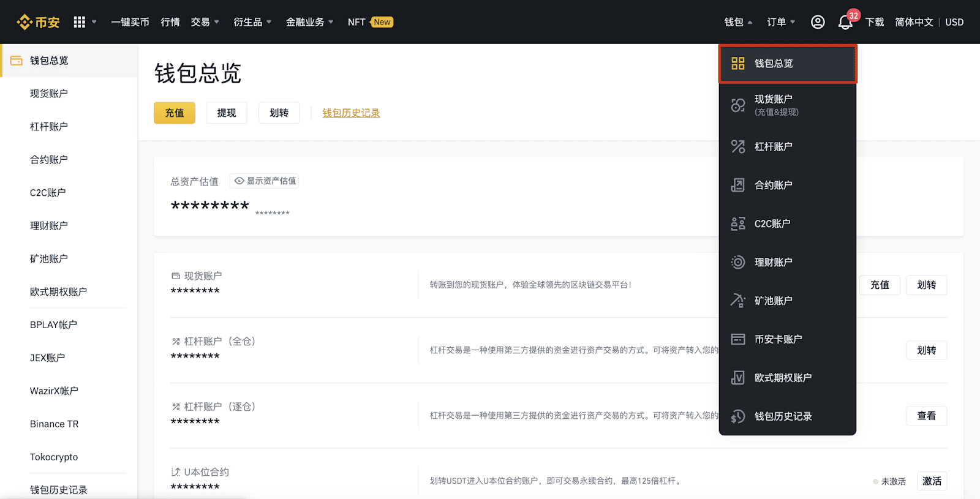Open 行情 in the top navigation
Image resolution: width=980 pixels, height=499 pixels.
tap(170, 22)
